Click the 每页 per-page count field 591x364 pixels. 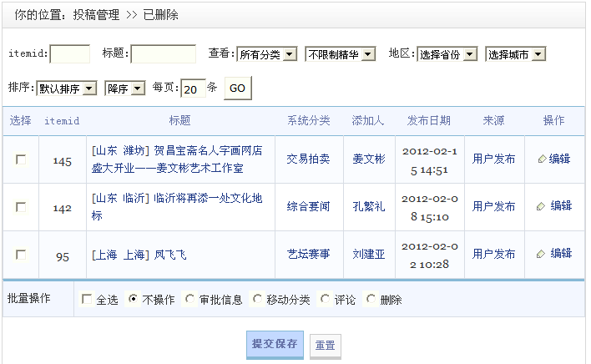[193, 88]
